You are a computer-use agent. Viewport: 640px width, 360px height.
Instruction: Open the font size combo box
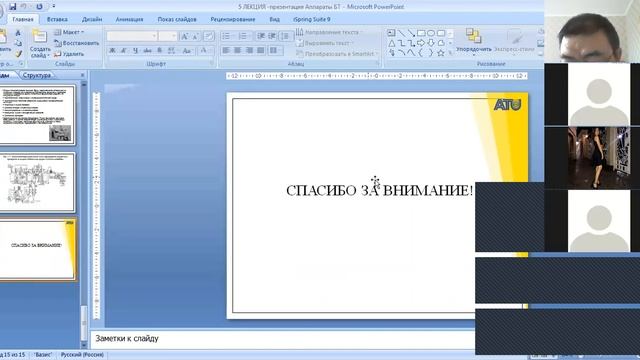tap(167, 36)
